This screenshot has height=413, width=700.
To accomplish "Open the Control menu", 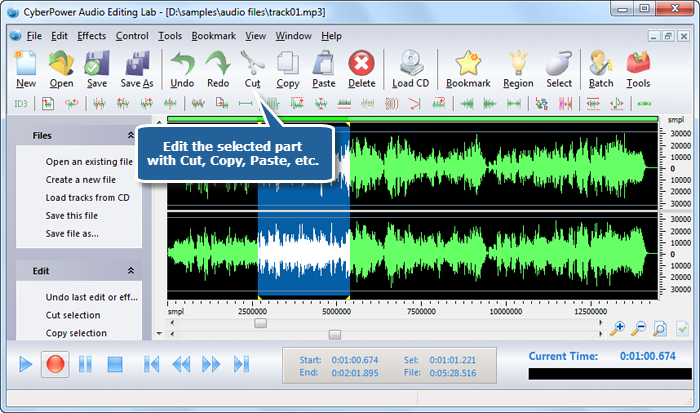I will (132, 36).
